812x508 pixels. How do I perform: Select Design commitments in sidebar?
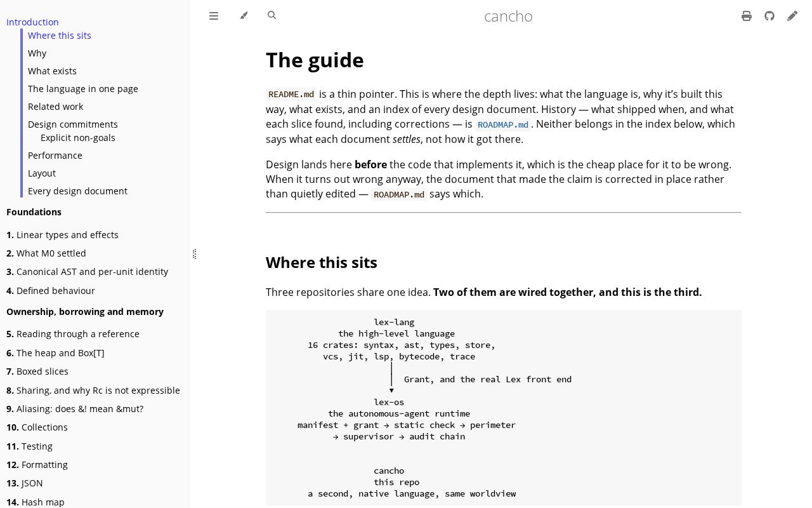coord(73,124)
